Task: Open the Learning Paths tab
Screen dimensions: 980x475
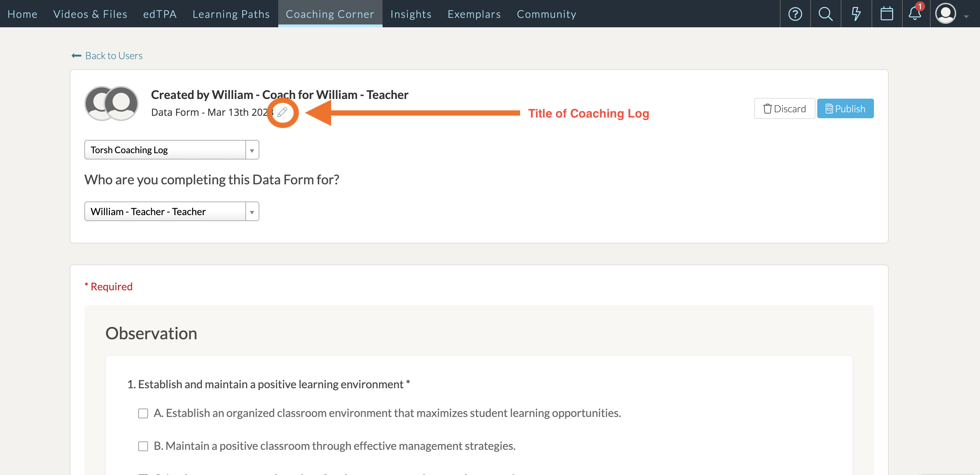Action: point(231,14)
